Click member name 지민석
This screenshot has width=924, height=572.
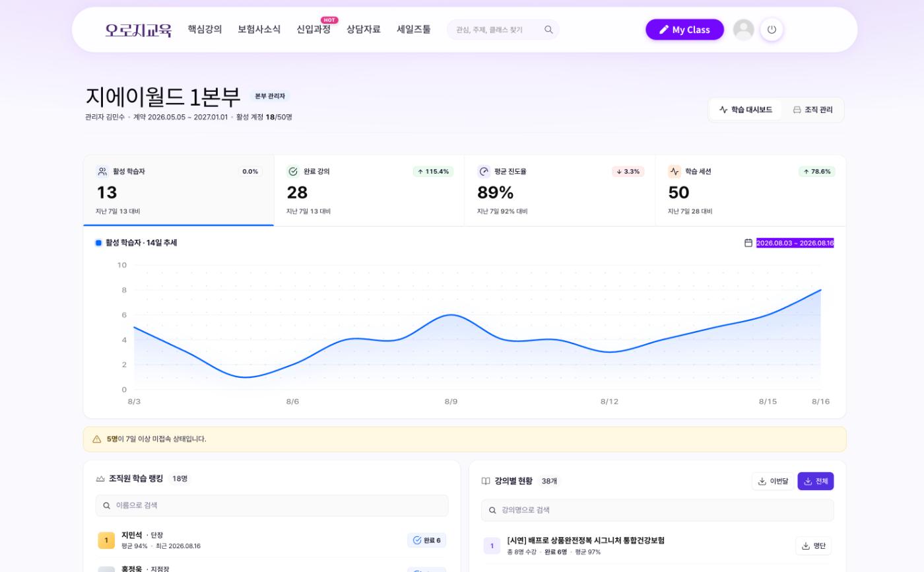pyautogui.click(x=131, y=535)
